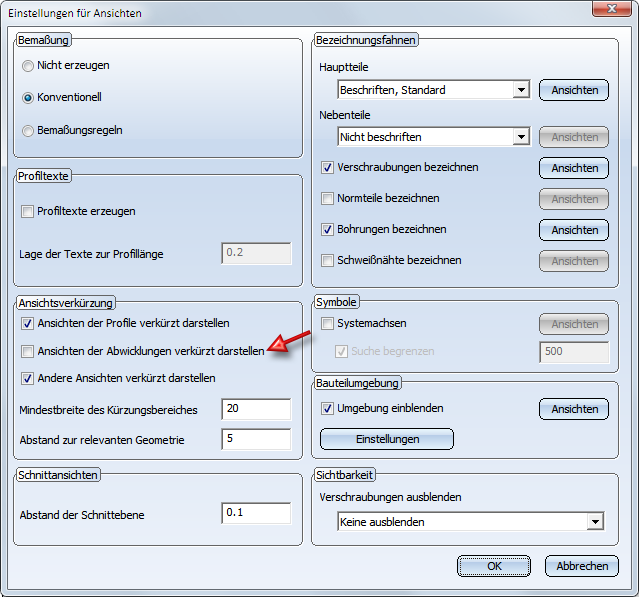
Task: Toggle 'Umgebung einblenden' checkbox
Action: coord(327,408)
